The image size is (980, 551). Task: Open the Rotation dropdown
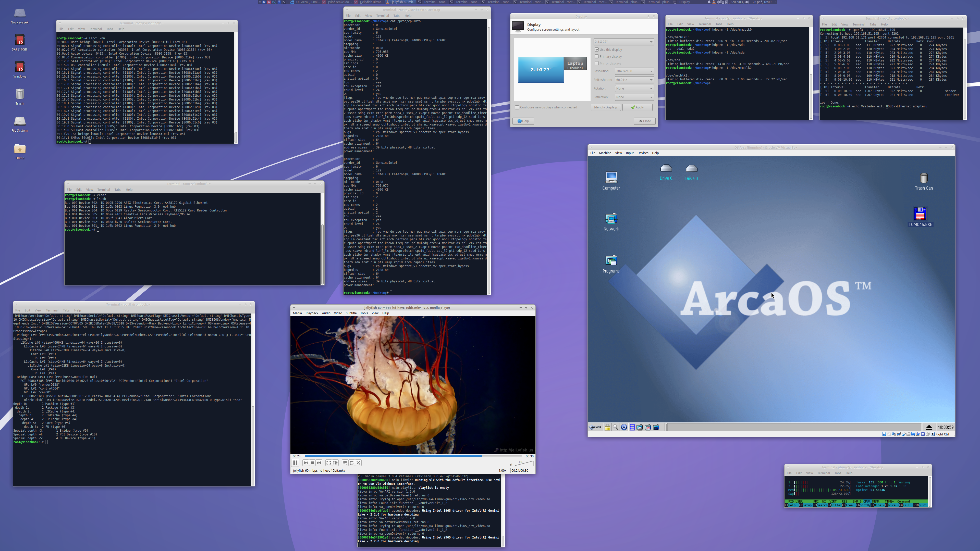pos(634,88)
